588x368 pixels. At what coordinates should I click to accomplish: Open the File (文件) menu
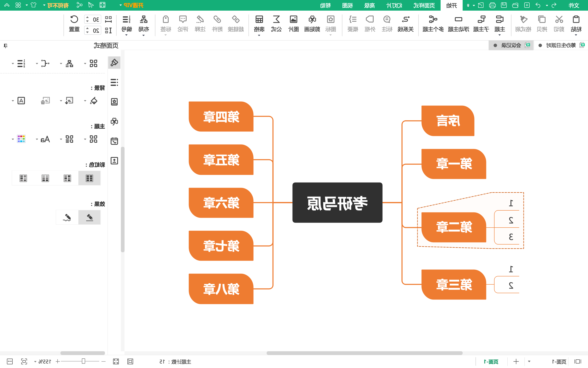[x=574, y=5]
